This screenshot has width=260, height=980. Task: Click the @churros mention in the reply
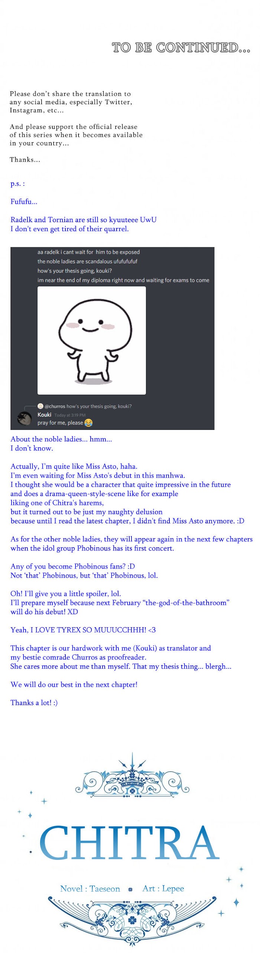click(55, 406)
